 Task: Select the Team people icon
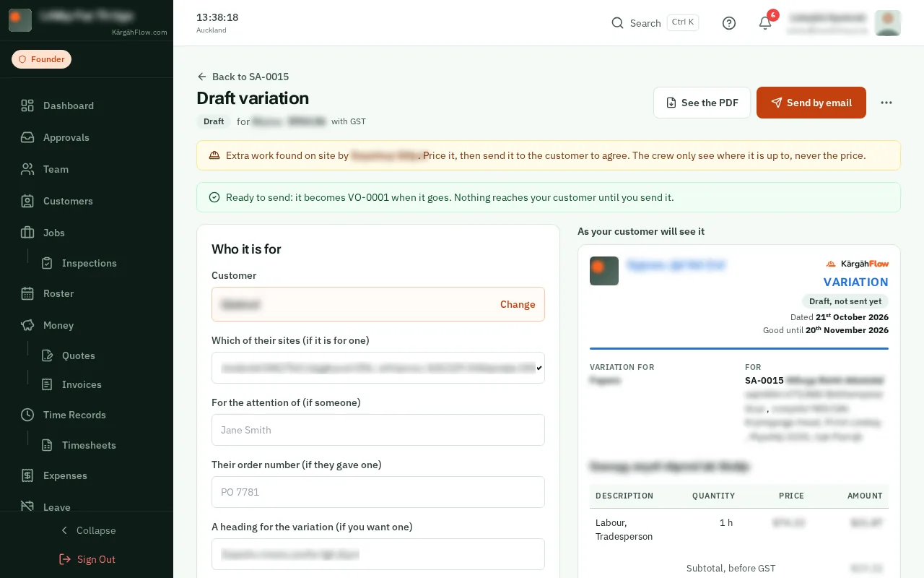tap(27, 169)
